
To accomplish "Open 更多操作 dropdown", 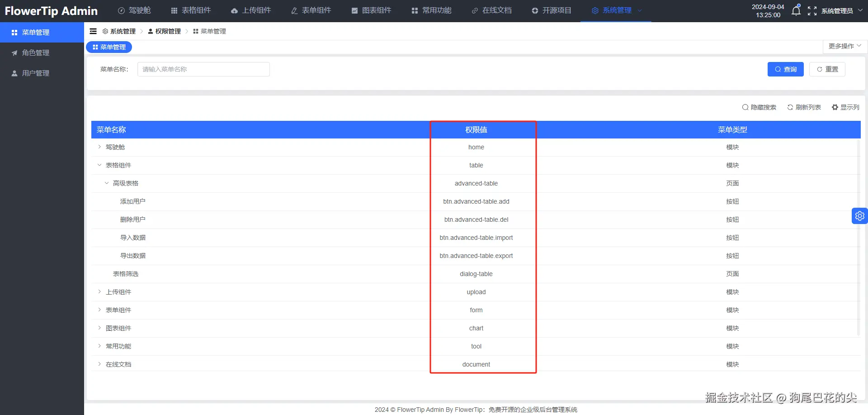I will tap(845, 46).
